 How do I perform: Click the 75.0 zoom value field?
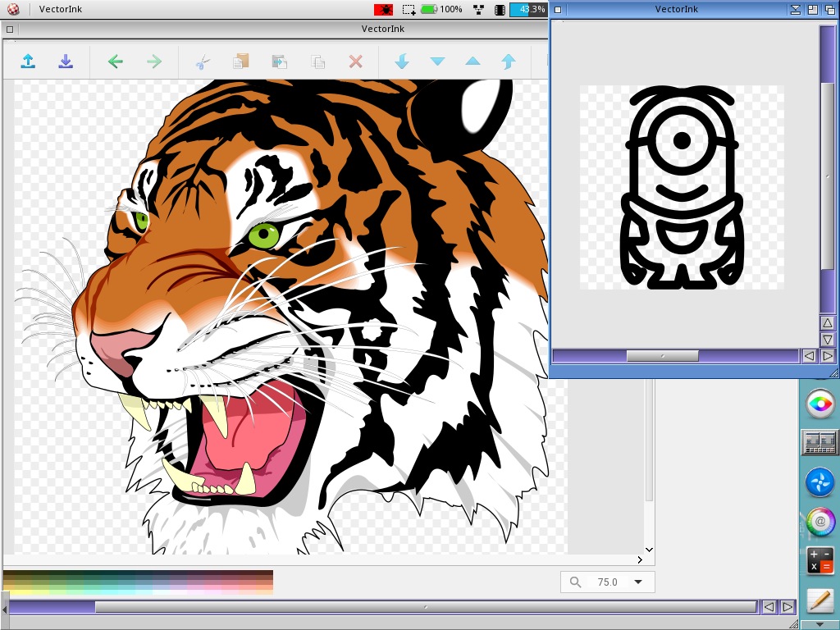point(607,582)
